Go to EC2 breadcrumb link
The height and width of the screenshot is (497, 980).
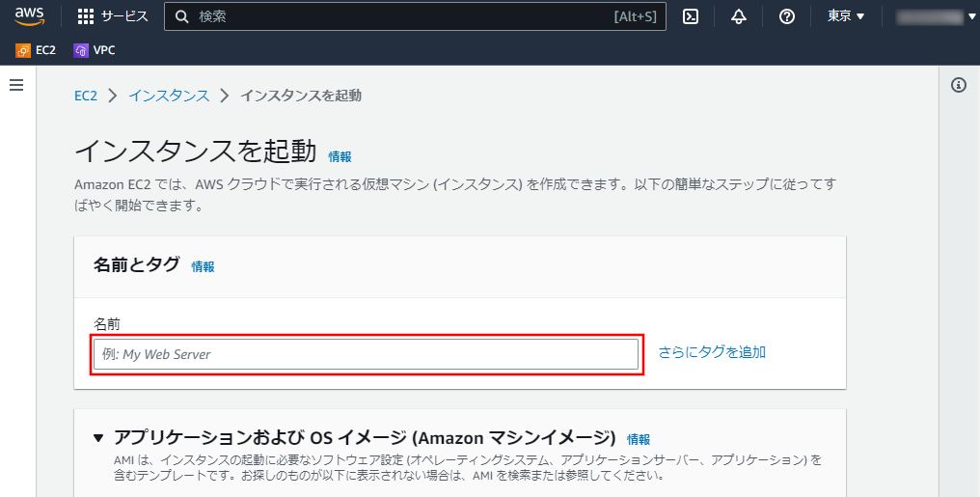[x=86, y=96]
